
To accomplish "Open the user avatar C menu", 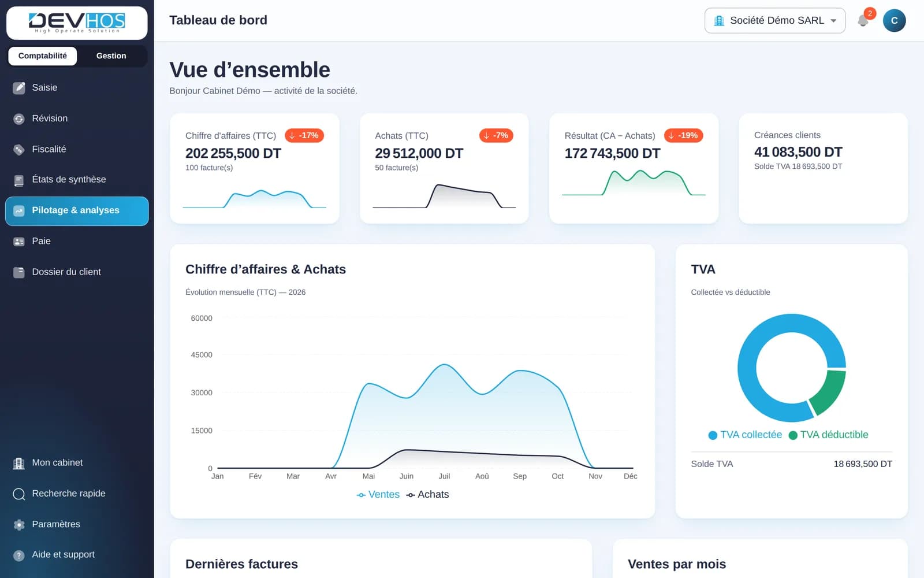I will coord(894,21).
